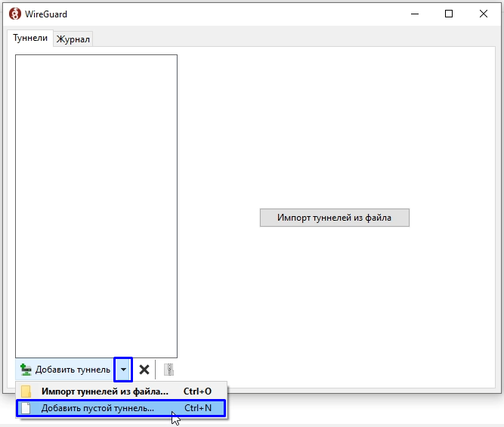
Task: Minimize the WireGuard window
Action: (x=414, y=14)
